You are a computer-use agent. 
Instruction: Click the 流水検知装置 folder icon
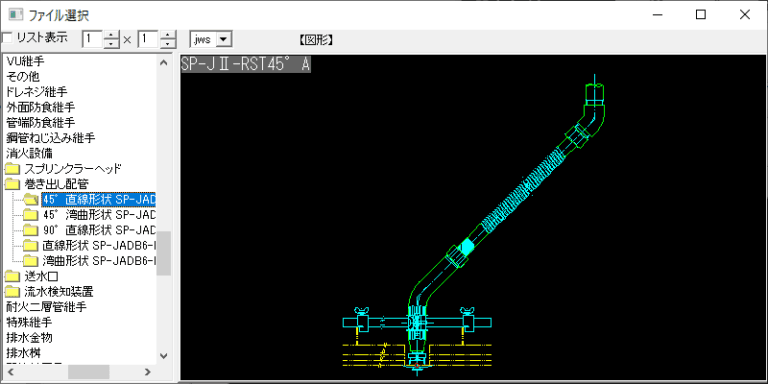[12, 292]
